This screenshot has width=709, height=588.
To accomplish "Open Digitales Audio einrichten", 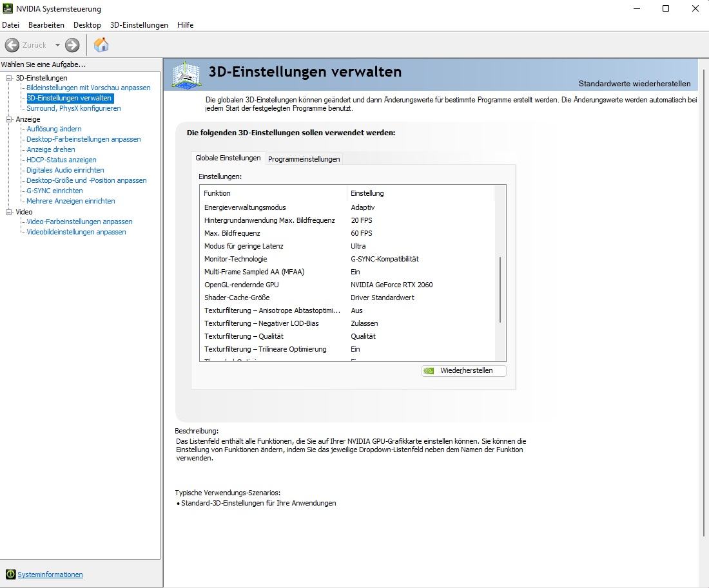I will pos(65,170).
